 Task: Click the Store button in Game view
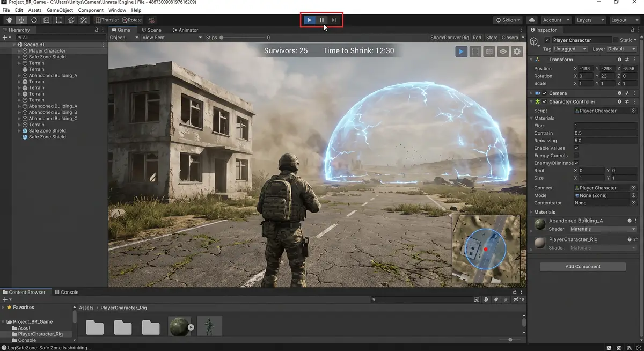pyautogui.click(x=492, y=38)
